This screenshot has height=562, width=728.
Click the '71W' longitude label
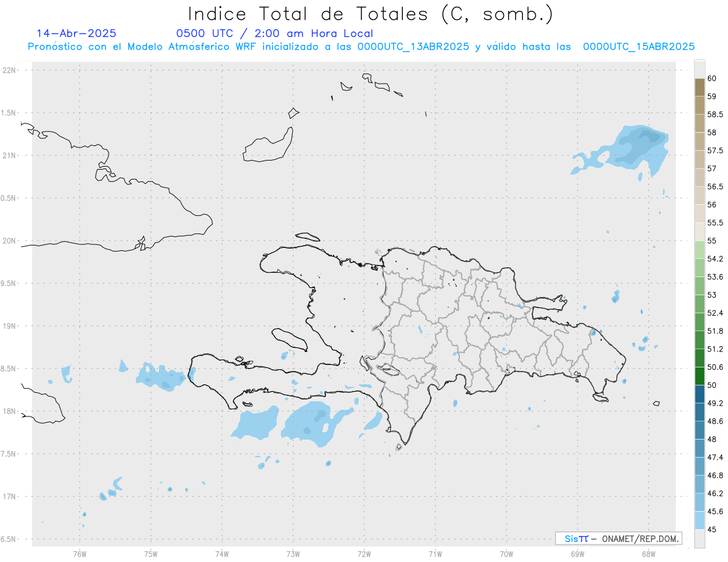click(x=435, y=554)
